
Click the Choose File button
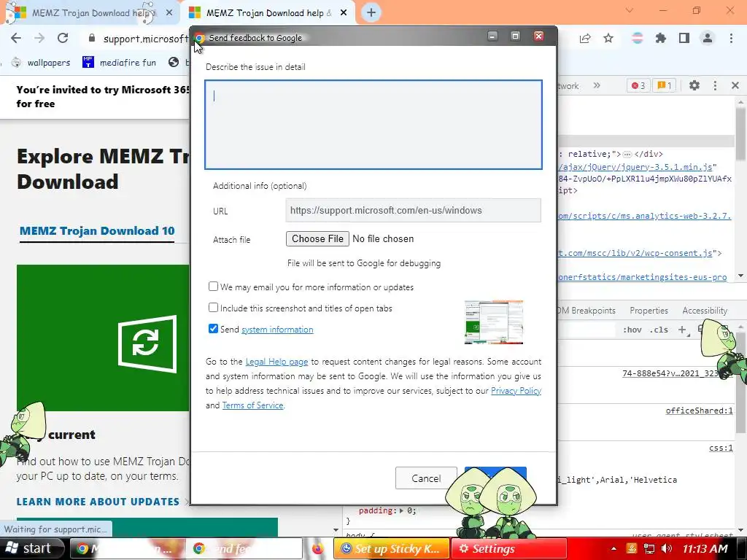[317, 239]
